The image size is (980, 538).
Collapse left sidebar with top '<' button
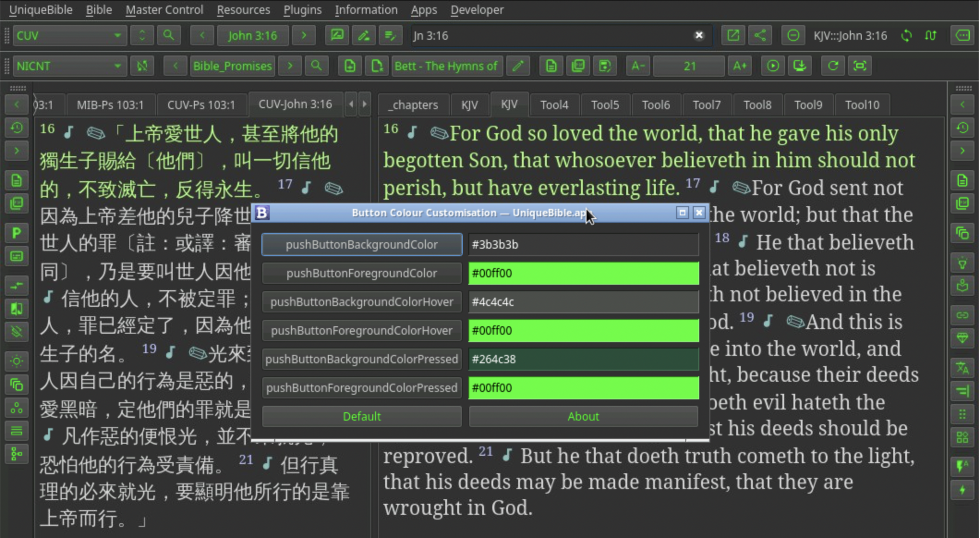17,104
